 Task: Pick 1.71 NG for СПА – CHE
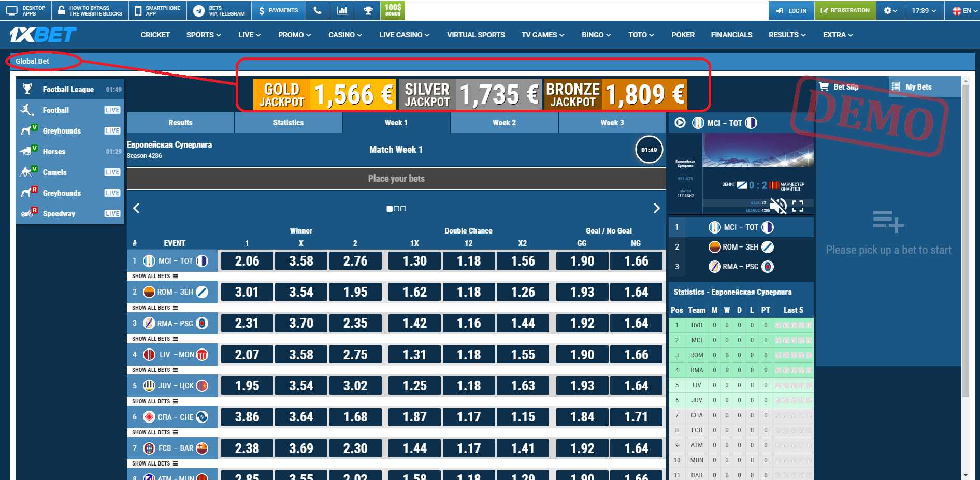click(x=637, y=417)
